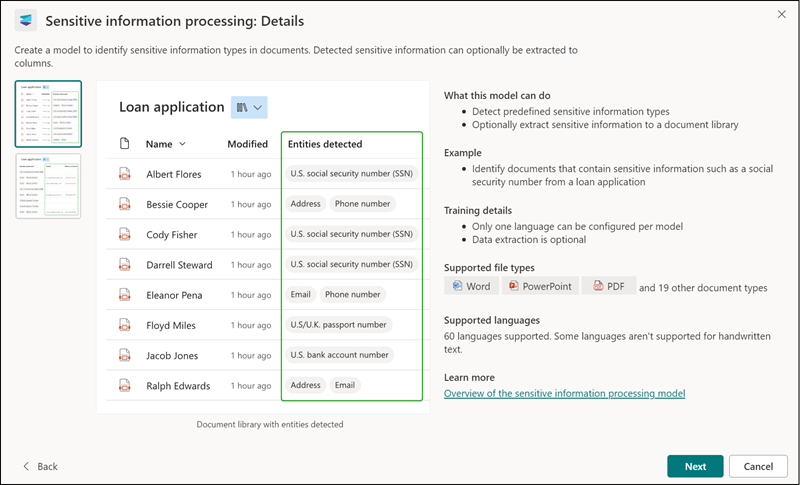
Task: Click the 'Document library with entities detected' caption
Action: (270, 424)
